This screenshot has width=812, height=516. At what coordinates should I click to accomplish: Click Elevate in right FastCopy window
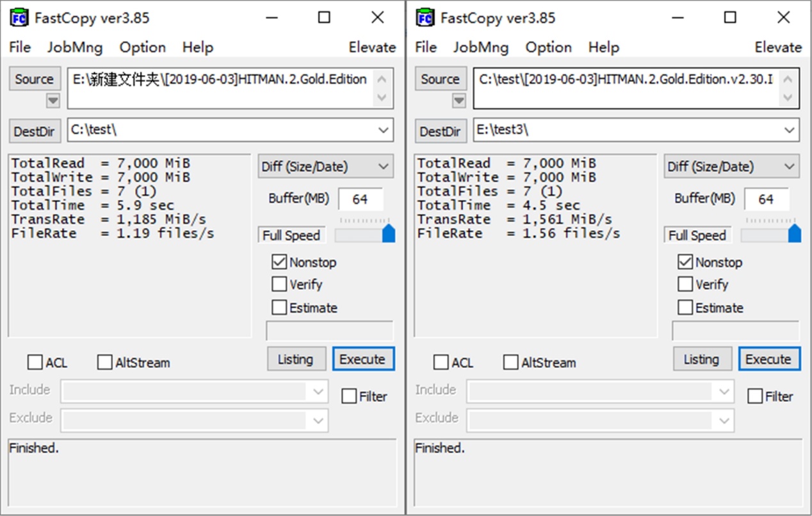(778, 47)
